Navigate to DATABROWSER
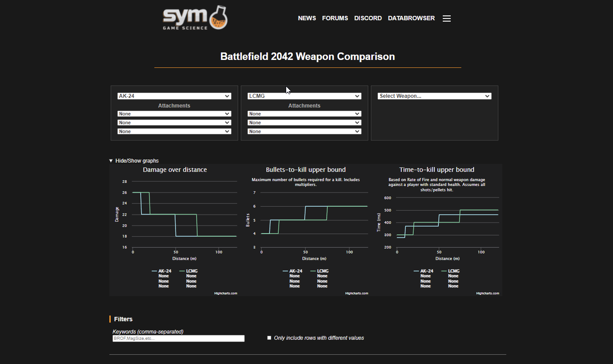The height and width of the screenshot is (364, 613). pos(411,18)
